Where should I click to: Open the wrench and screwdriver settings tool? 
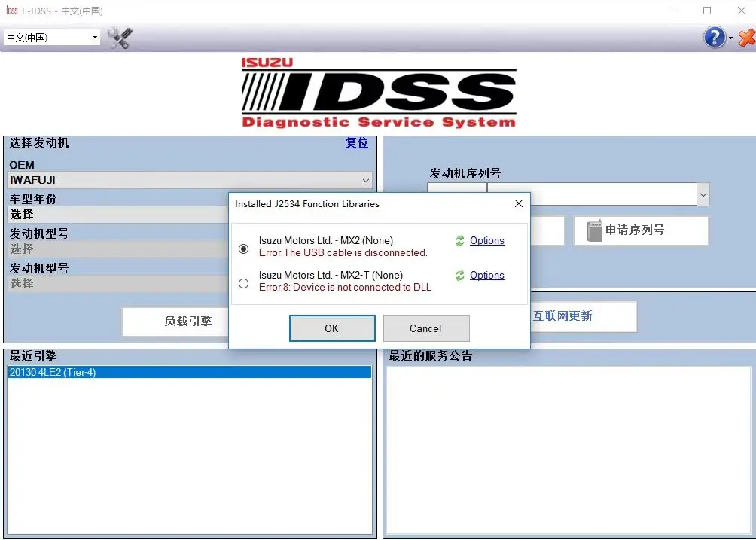(120, 38)
